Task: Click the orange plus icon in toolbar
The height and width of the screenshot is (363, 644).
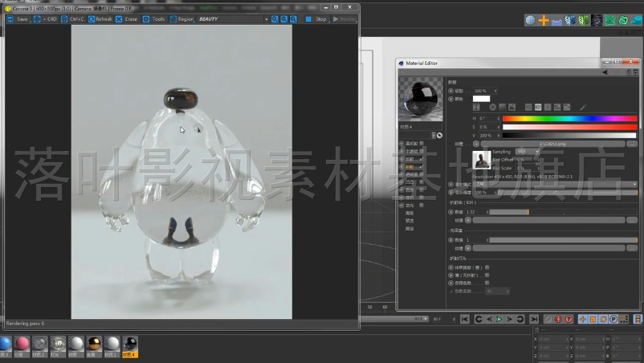Action: coord(544,20)
